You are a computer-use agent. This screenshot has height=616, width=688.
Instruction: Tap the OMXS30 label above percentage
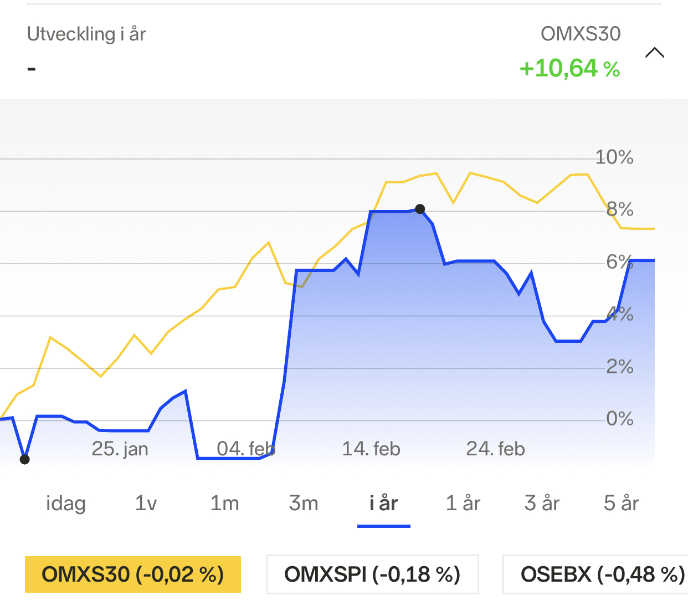point(580,34)
